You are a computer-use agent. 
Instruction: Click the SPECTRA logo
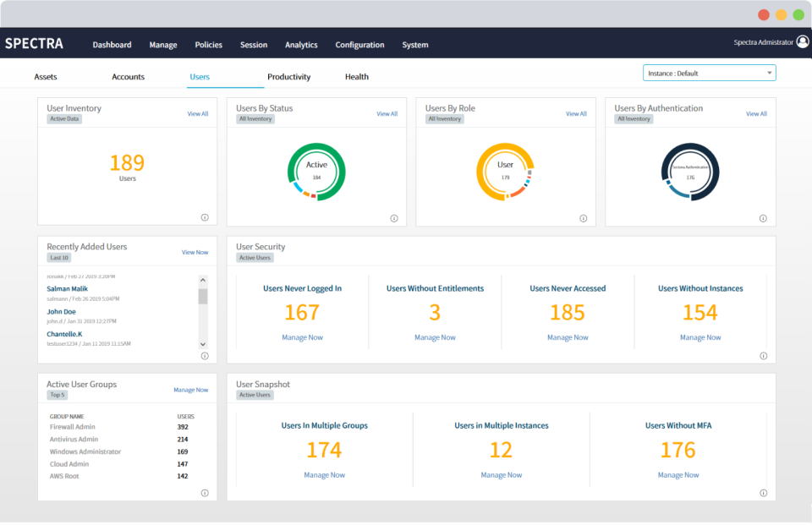point(36,42)
